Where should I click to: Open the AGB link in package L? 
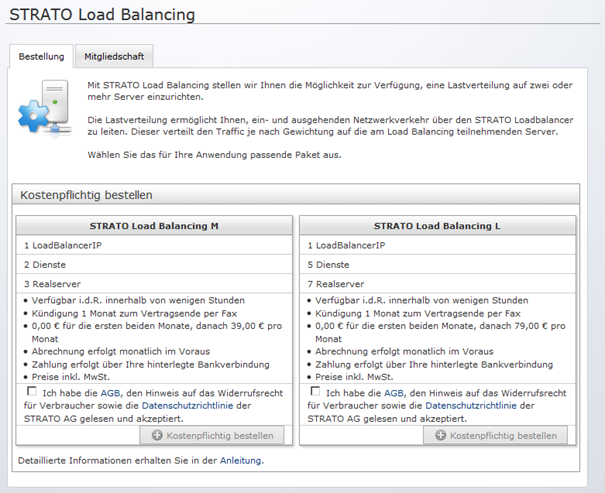394,393
